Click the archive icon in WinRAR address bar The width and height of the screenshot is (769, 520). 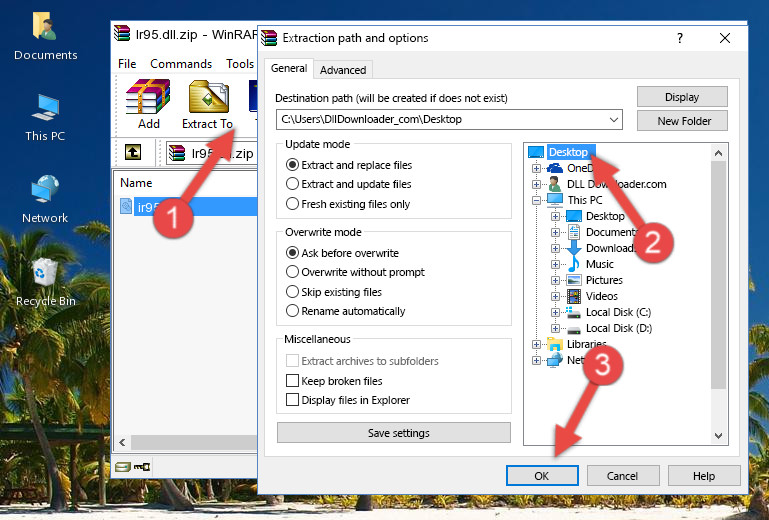[x=177, y=153]
